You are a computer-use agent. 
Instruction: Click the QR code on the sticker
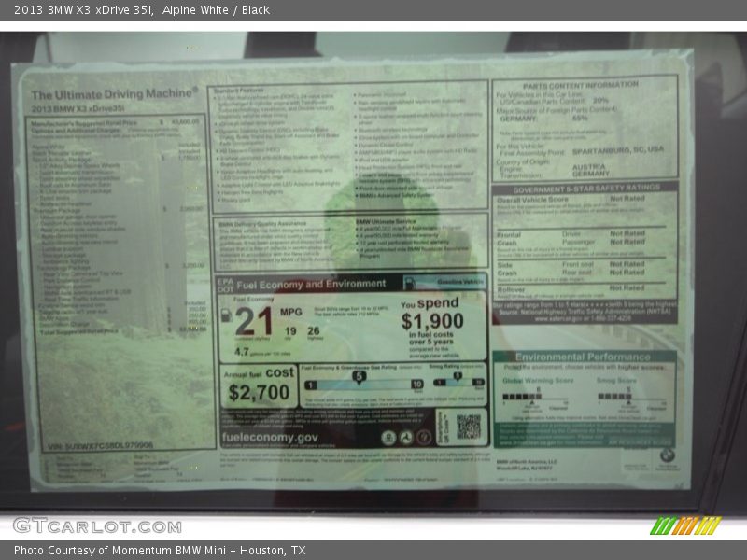point(469,427)
